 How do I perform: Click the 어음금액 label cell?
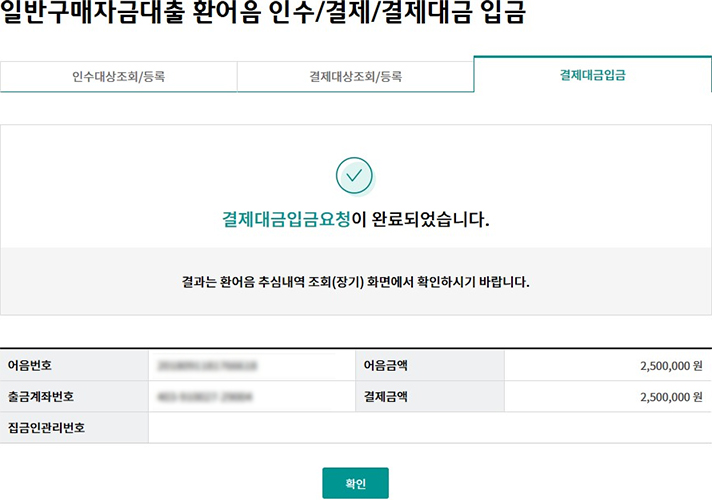pos(385,366)
